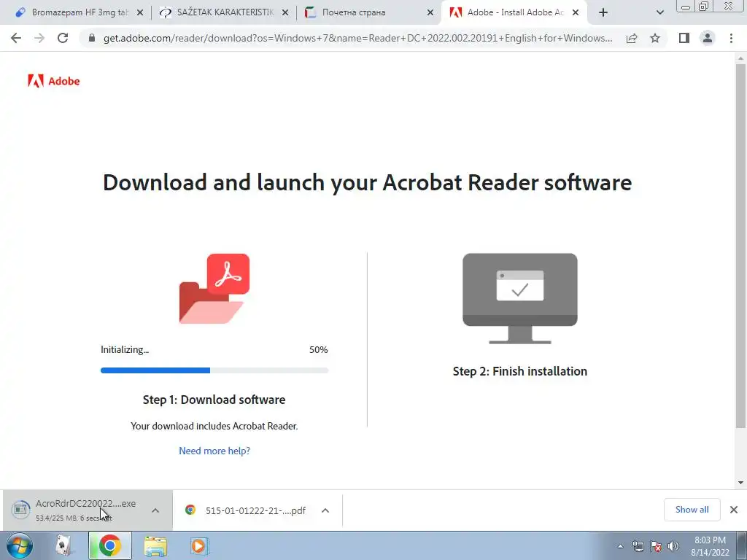Open the browser side panel
This screenshot has height=560, width=747.
point(684,38)
